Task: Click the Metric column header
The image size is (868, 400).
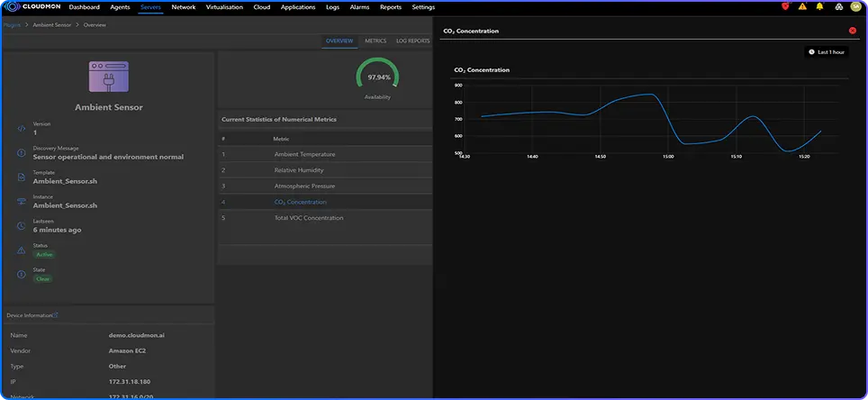Action: click(x=281, y=139)
